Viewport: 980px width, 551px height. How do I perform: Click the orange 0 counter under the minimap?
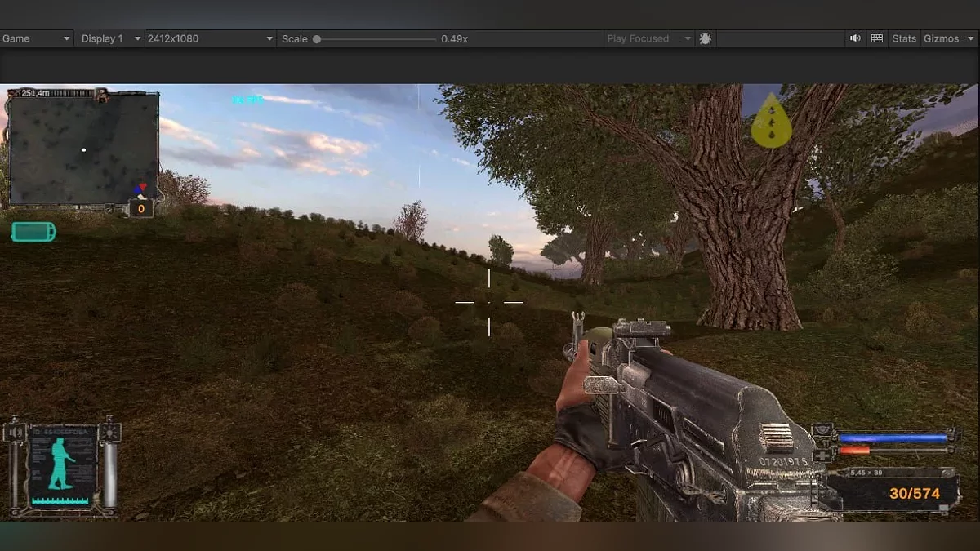140,209
